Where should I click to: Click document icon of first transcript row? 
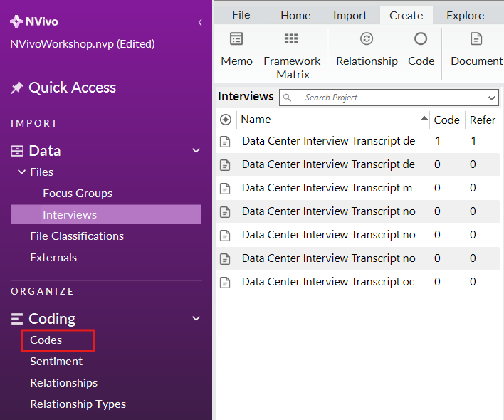click(225, 142)
